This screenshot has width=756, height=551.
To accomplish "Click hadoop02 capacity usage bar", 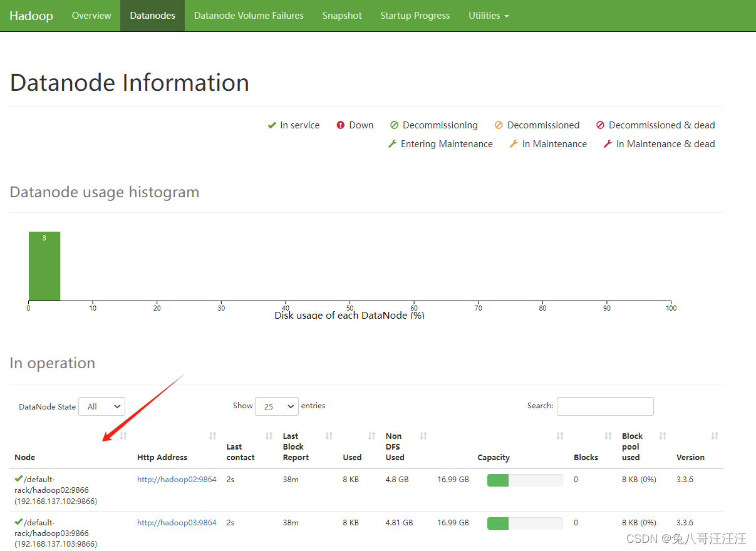I will point(525,480).
